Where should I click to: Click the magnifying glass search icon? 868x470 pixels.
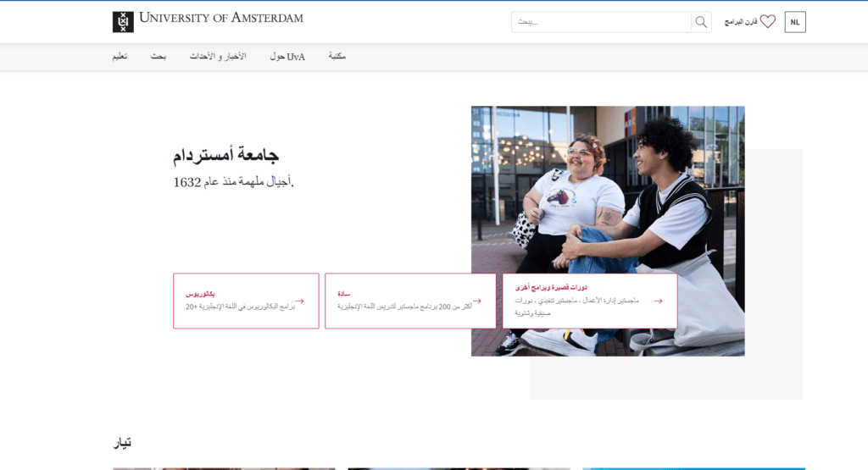pos(701,22)
